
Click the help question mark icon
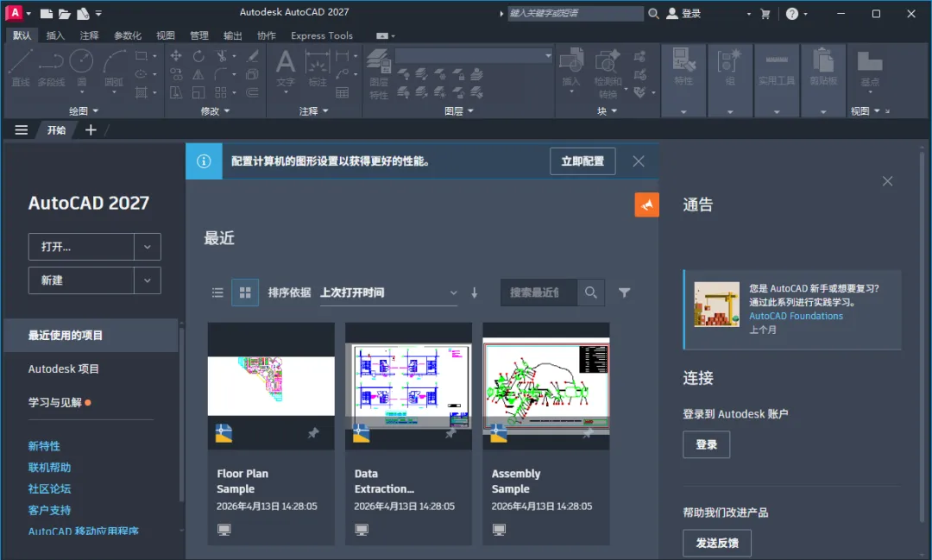click(791, 14)
